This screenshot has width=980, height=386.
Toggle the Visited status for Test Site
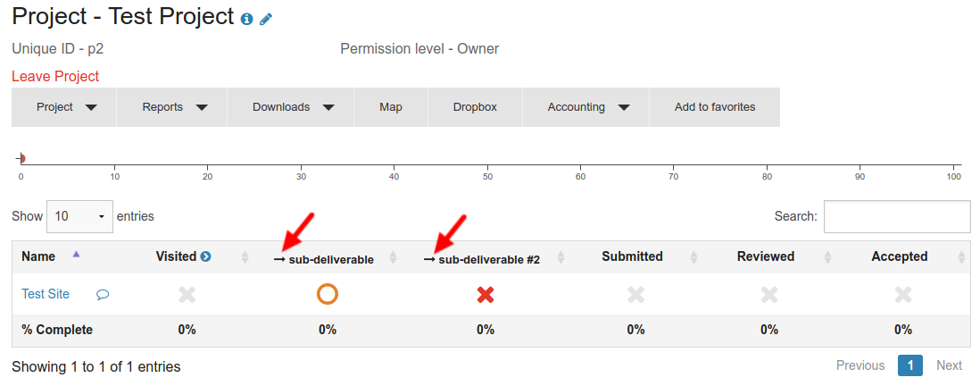pyautogui.click(x=187, y=294)
